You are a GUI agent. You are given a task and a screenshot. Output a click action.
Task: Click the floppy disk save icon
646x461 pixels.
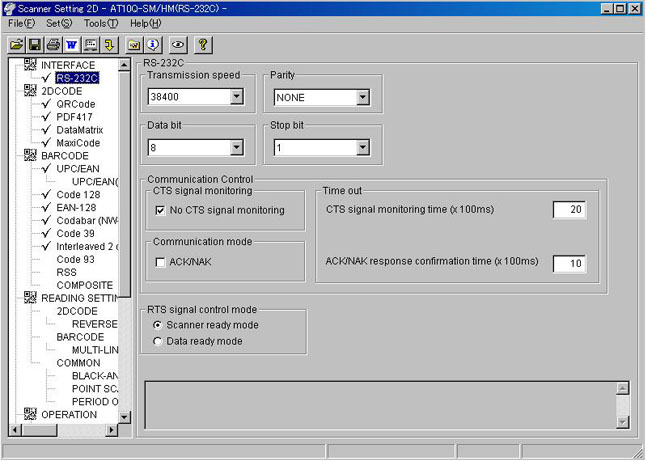35,45
